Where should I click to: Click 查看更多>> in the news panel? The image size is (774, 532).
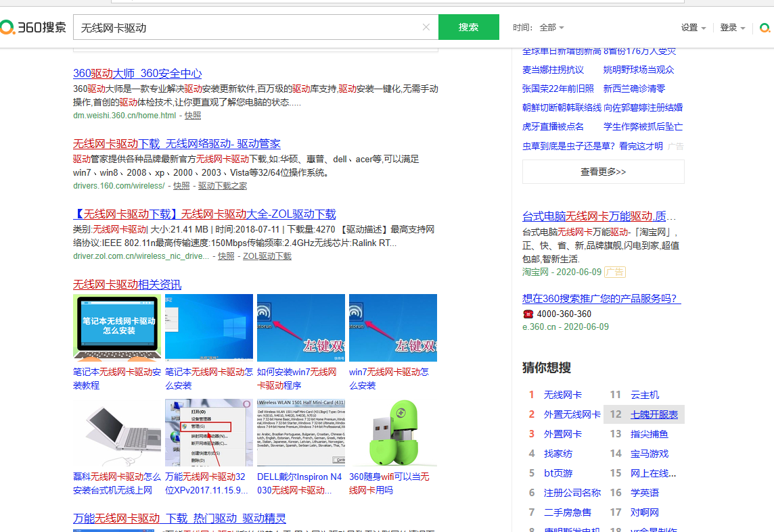coord(602,171)
